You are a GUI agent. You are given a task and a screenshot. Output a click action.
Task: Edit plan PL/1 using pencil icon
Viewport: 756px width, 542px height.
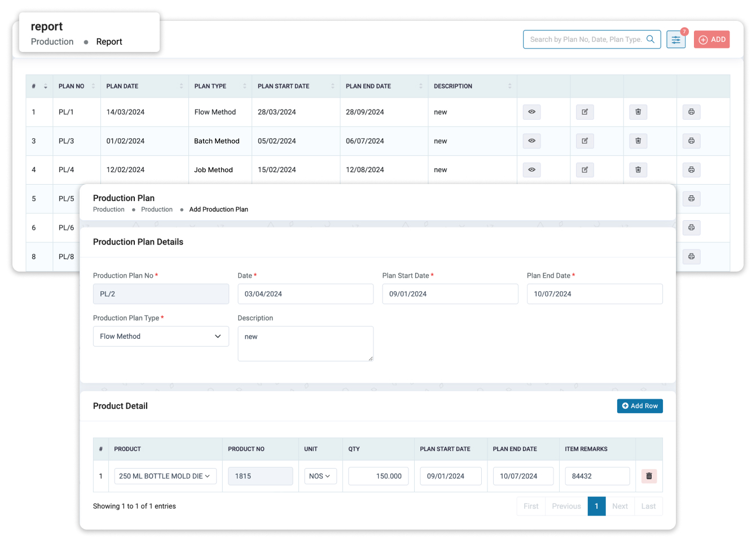pyautogui.click(x=584, y=112)
